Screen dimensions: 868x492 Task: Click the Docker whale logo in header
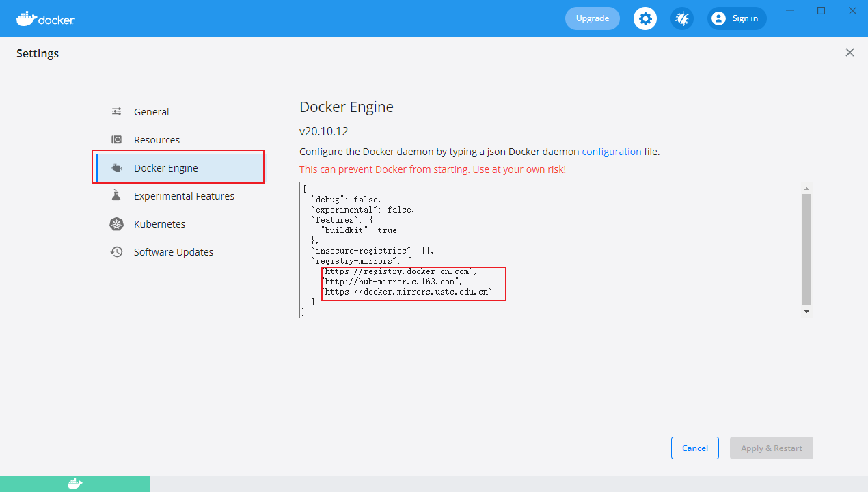click(x=45, y=18)
